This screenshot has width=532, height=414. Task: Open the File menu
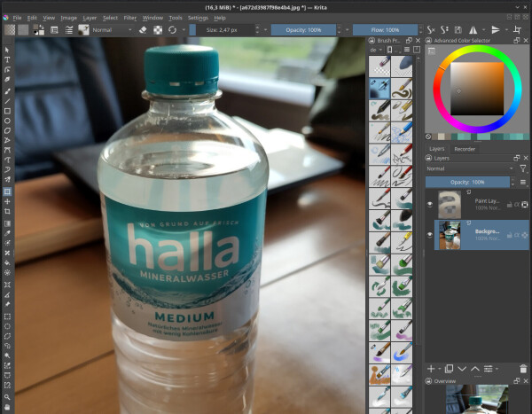(x=17, y=18)
